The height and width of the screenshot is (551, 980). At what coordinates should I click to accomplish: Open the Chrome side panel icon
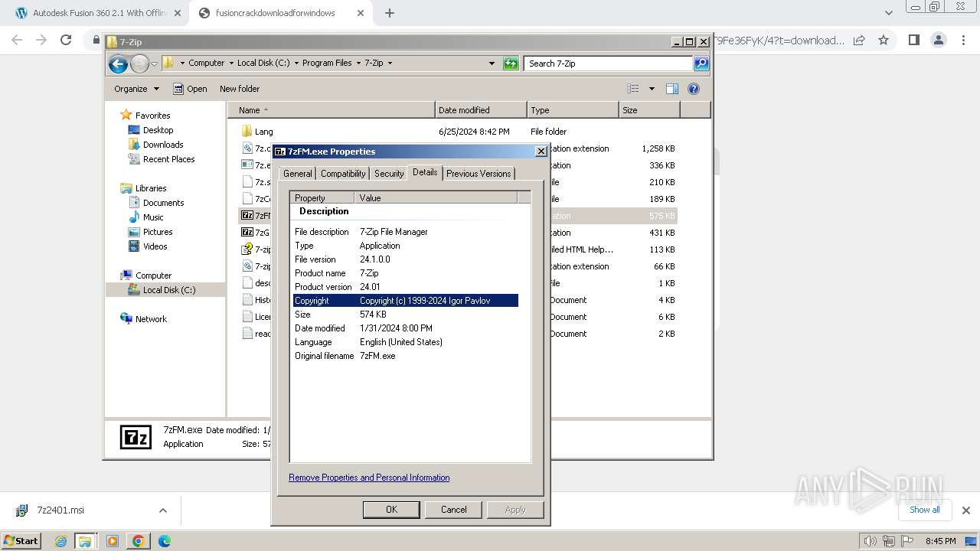pyautogui.click(x=913, y=40)
